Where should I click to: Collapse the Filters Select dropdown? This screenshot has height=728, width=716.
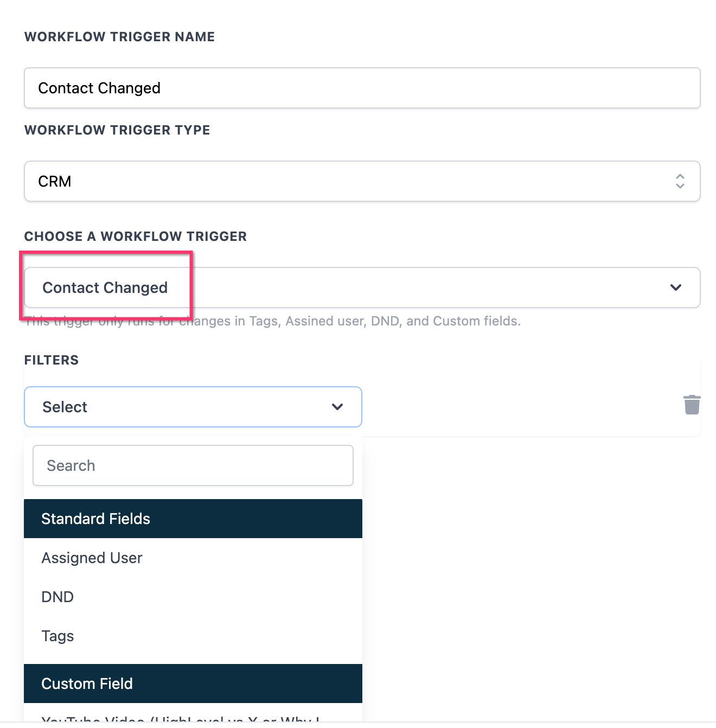(193, 407)
